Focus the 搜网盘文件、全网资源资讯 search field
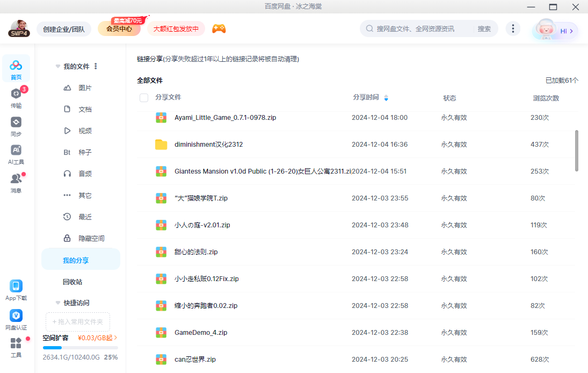The image size is (588, 373). pos(415,28)
